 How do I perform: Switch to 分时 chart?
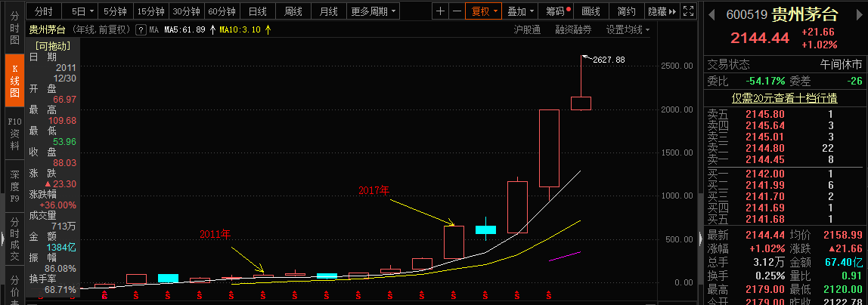pyautogui.click(x=44, y=11)
